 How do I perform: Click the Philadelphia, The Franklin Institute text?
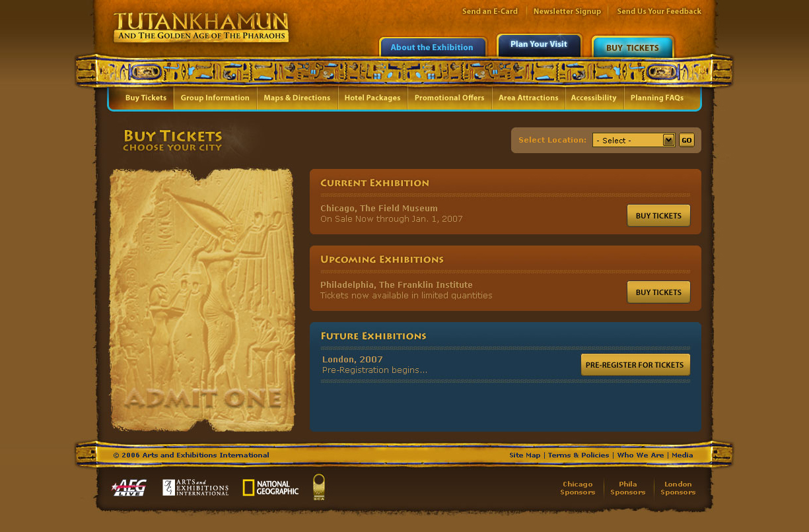[397, 285]
